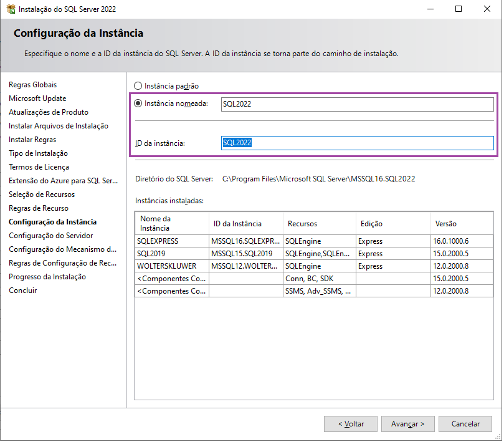This screenshot has width=504, height=442.
Task: Click the SSMS, Adv_SSMS resources cell
Action: tap(320, 291)
